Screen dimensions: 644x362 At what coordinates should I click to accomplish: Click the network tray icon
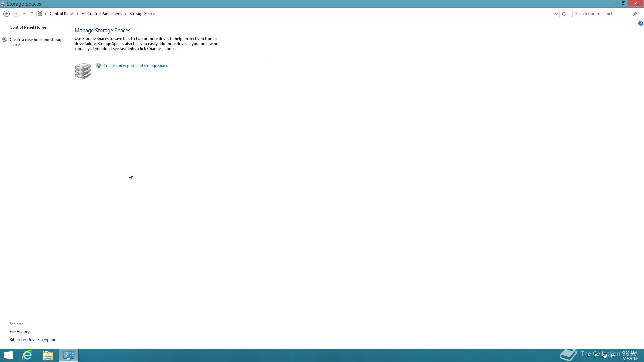[604, 355]
